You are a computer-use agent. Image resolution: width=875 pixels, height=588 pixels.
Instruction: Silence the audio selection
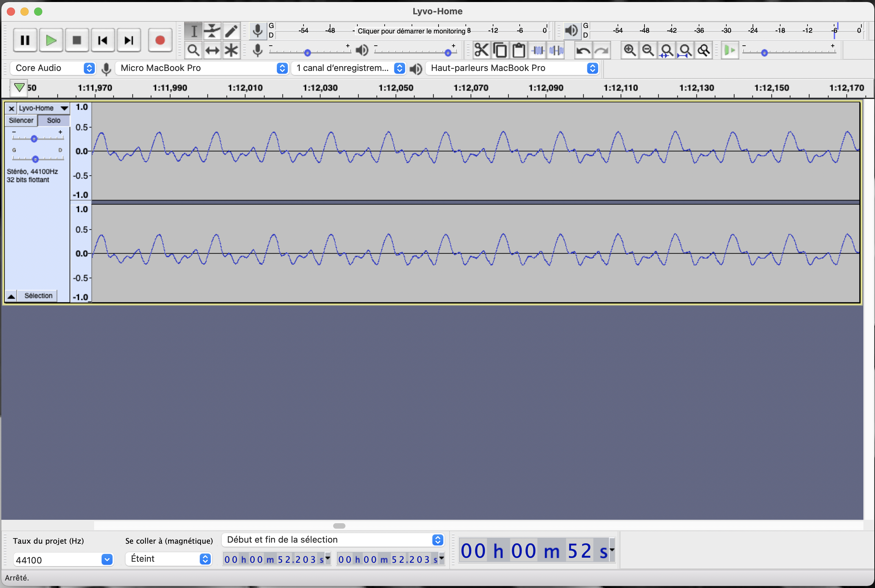tap(557, 50)
